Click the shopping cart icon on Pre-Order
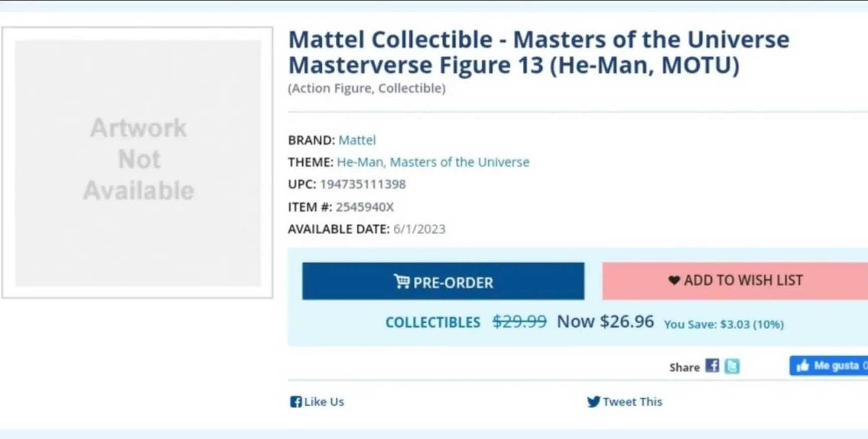The width and height of the screenshot is (868, 439). point(401,282)
